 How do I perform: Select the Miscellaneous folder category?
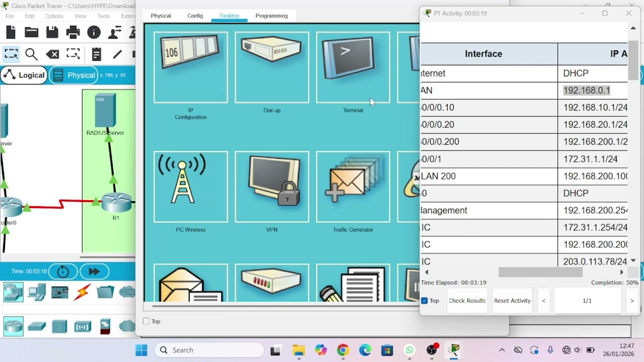coord(105,292)
